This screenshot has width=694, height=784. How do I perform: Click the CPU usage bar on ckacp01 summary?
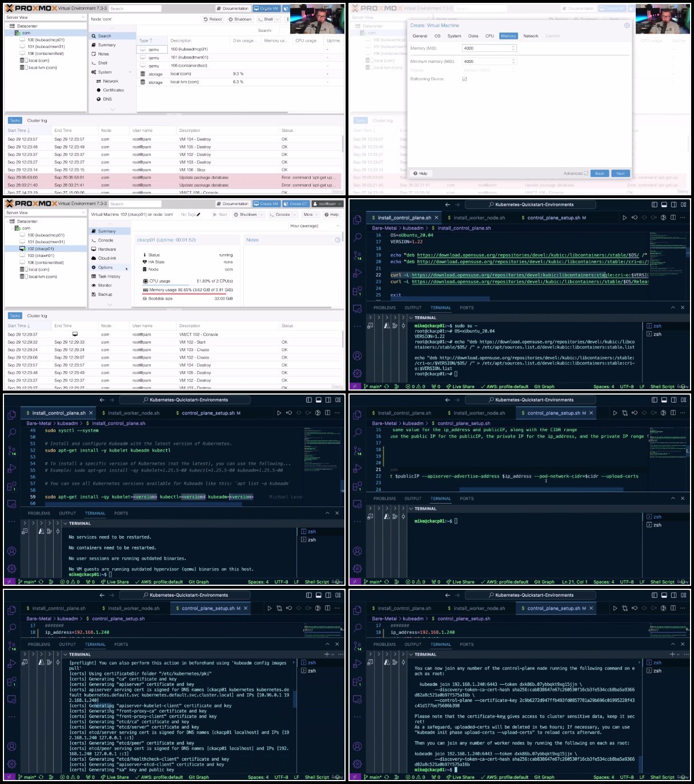(187, 284)
